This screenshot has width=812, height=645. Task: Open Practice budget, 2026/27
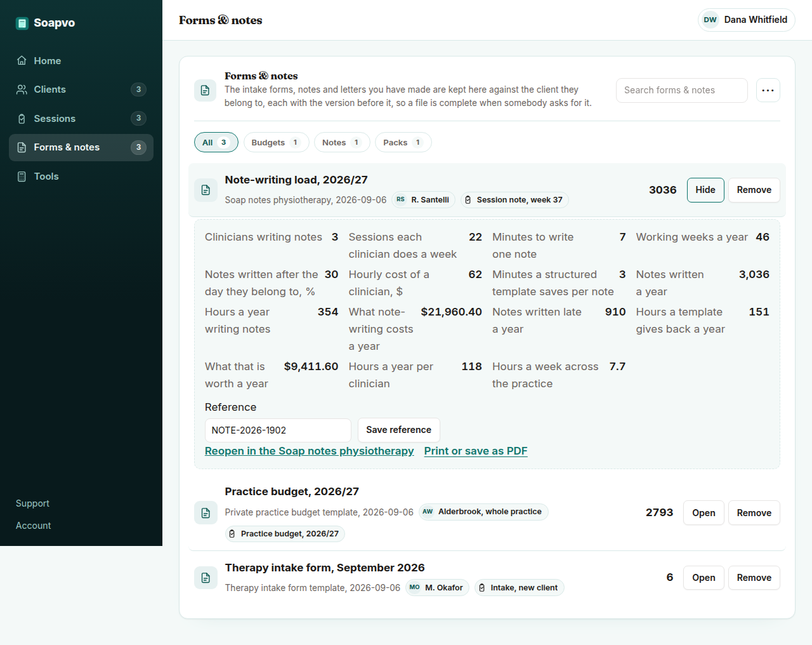(704, 513)
